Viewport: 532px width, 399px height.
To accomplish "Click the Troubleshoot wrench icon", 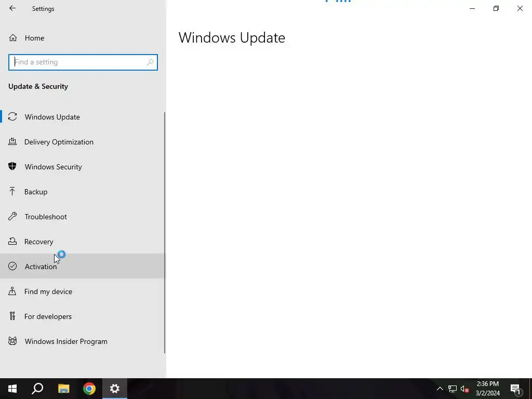I will pyautogui.click(x=12, y=216).
